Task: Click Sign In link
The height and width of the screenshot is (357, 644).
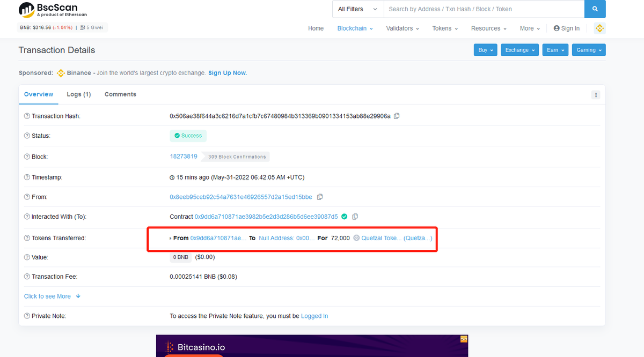Action: click(x=567, y=28)
